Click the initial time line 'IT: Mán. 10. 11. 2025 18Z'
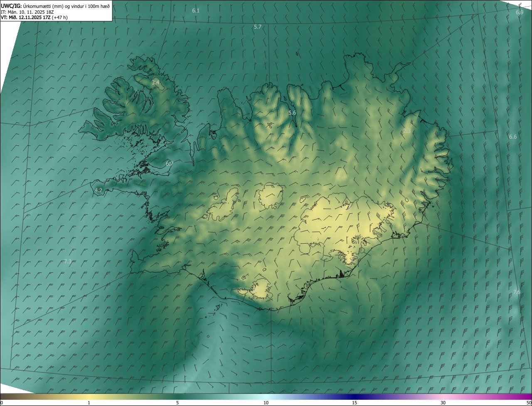The width and height of the screenshot is (532, 406). coord(27,12)
